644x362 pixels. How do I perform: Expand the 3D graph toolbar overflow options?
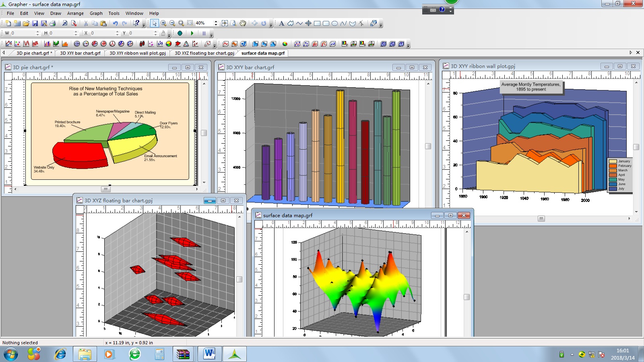408,45
